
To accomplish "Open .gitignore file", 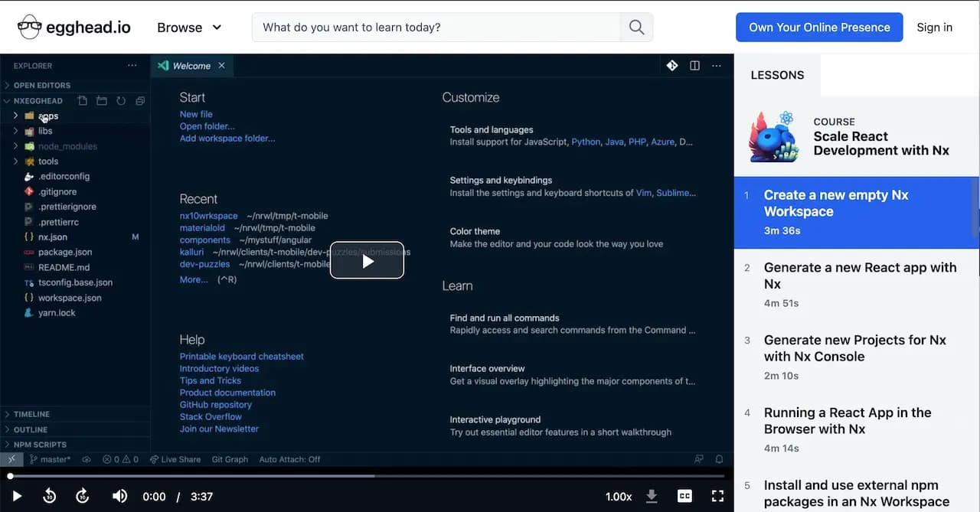I will coord(57,191).
